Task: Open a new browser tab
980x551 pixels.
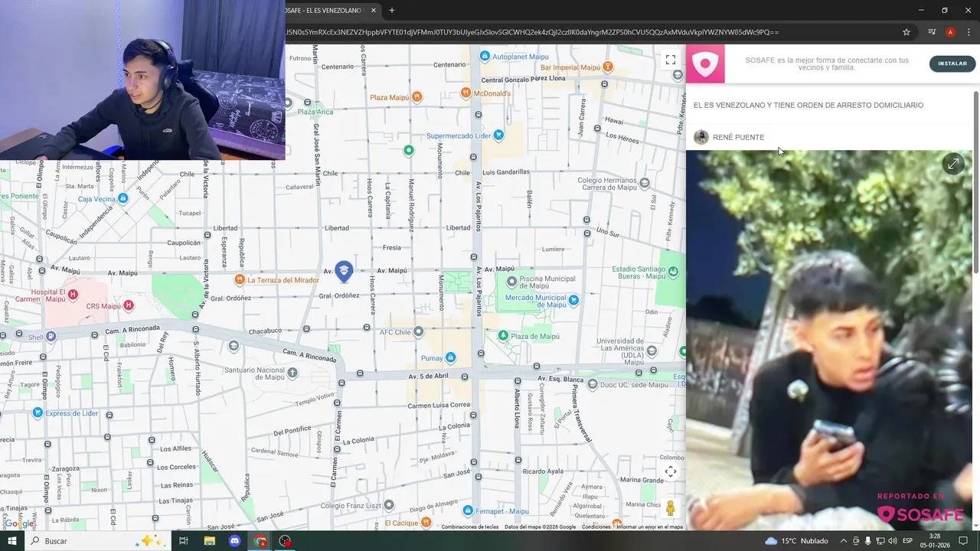Action: tap(392, 11)
